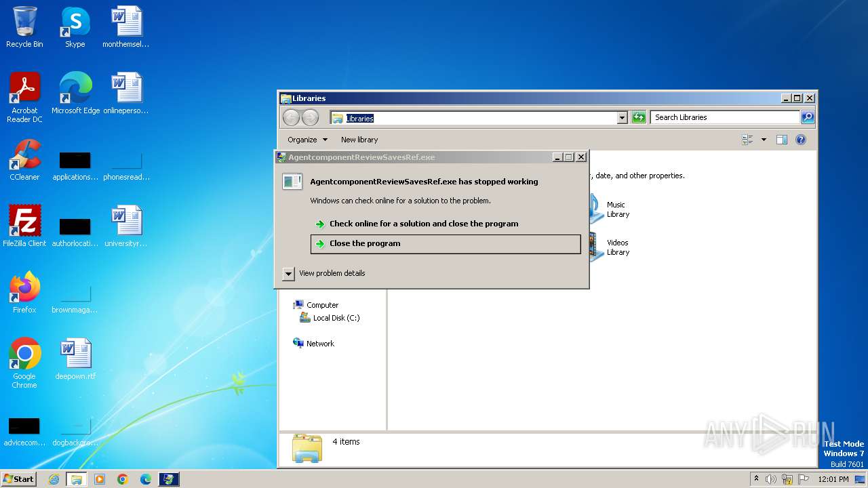This screenshot has width=868, height=488.
Task: Select Network in navigation pane
Action: pyautogui.click(x=313, y=344)
